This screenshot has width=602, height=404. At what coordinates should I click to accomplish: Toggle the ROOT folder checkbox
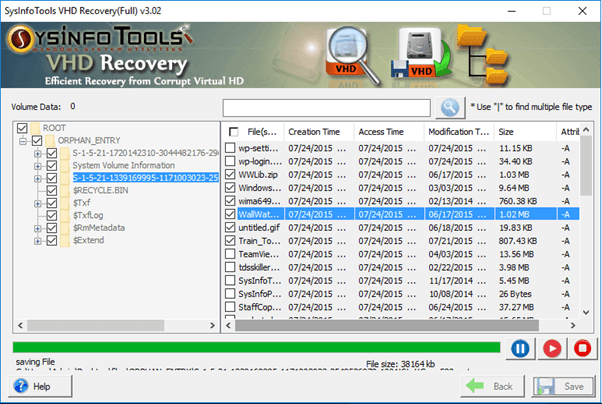pyautogui.click(x=22, y=128)
